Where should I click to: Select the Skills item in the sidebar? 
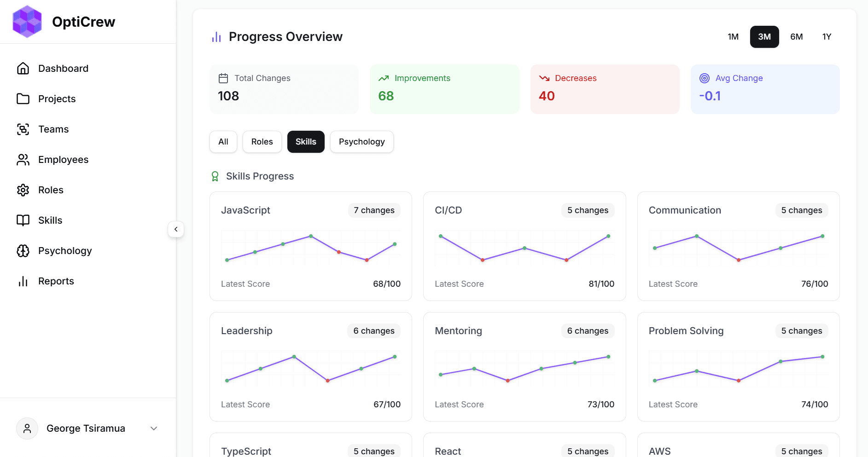[23, 220]
